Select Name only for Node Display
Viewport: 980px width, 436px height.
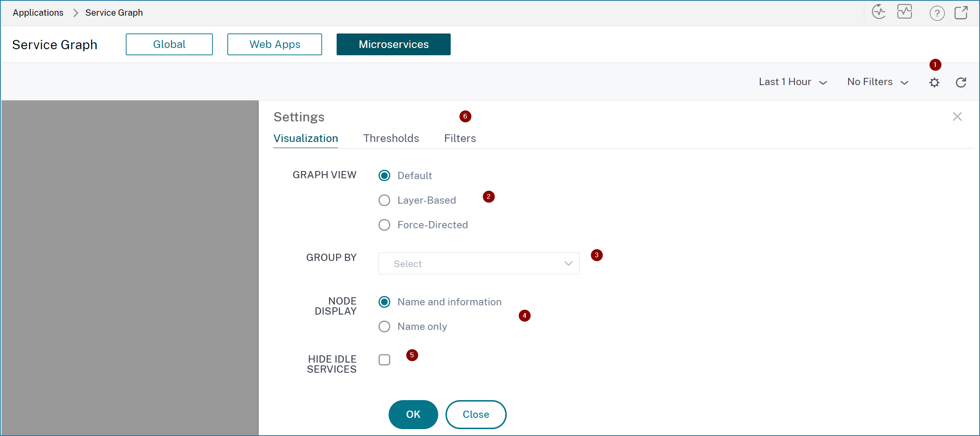coord(384,326)
